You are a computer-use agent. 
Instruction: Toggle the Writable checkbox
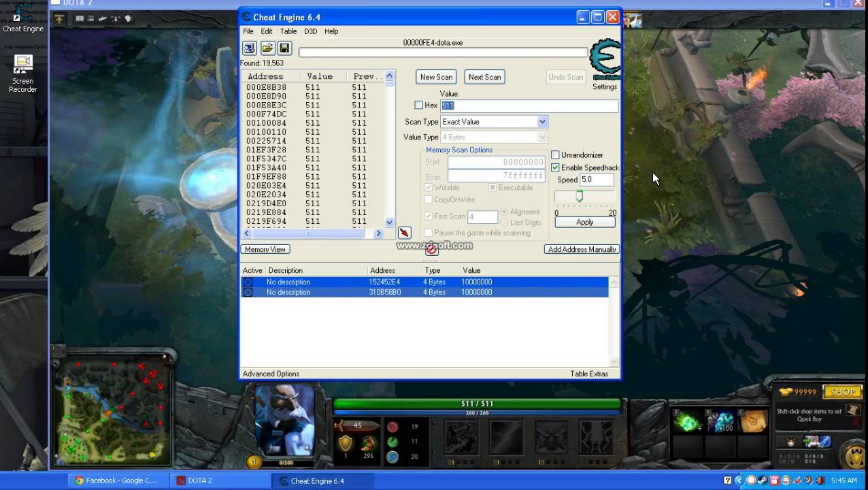pos(429,188)
